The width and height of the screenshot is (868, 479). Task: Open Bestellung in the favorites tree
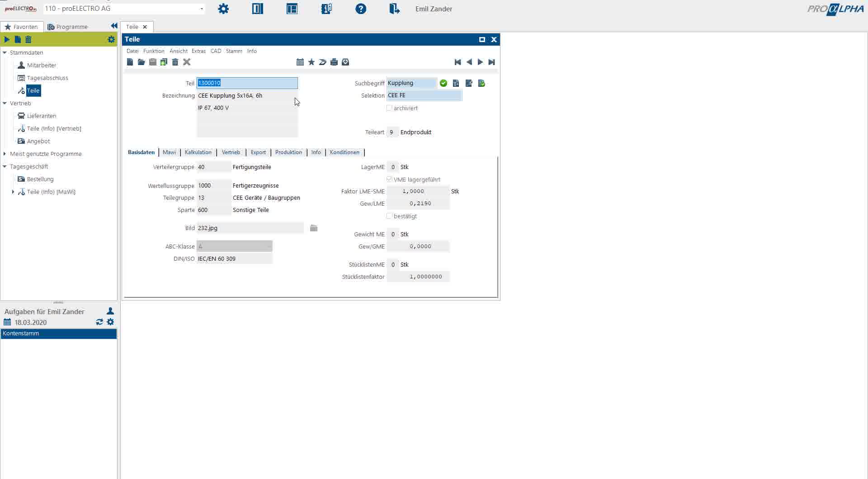(40, 179)
